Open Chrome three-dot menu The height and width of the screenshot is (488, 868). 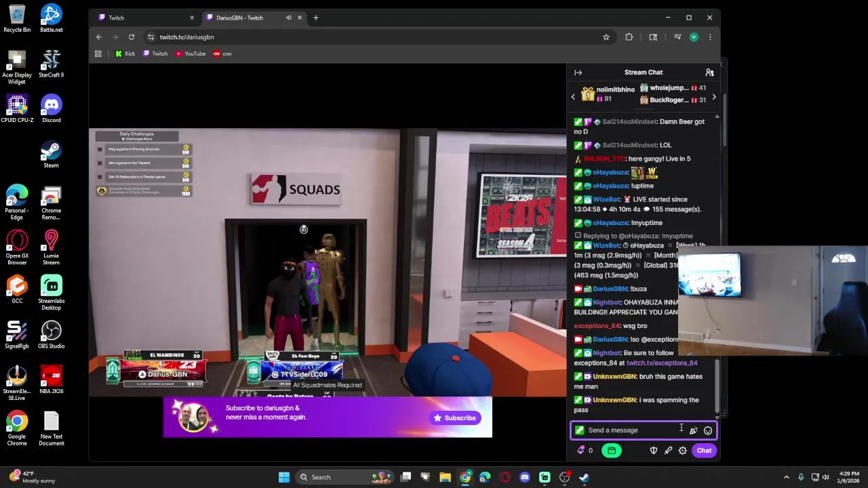(x=710, y=37)
